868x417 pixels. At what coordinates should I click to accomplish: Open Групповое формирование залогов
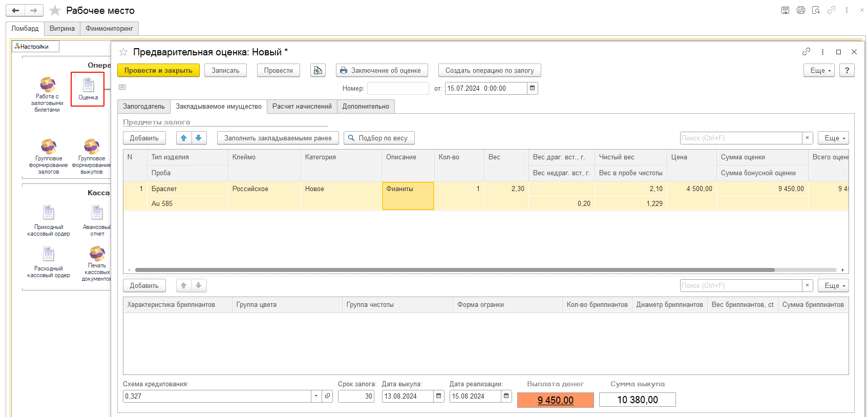(49, 157)
